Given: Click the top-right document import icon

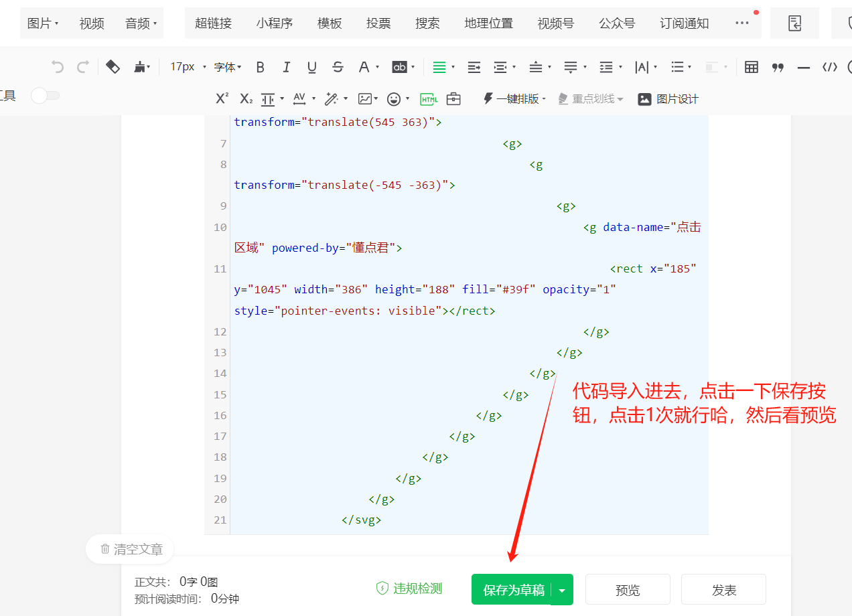Looking at the screenshot, I should (x=794, y=23).
